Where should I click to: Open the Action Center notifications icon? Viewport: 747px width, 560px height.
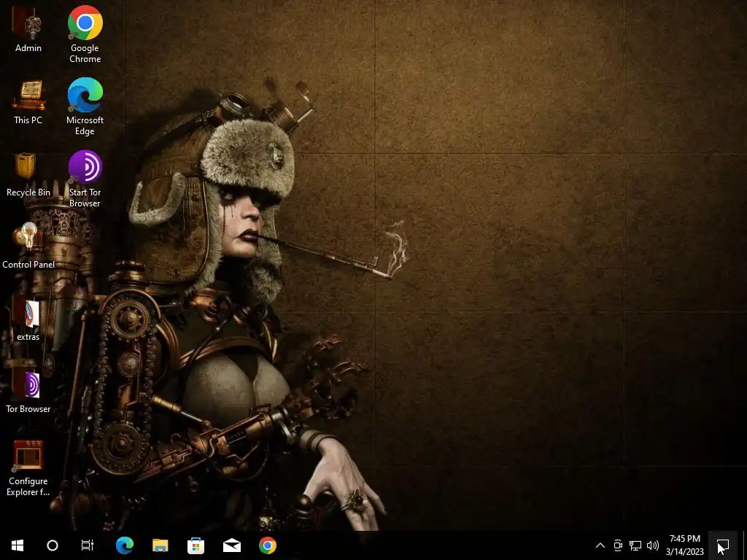click(723, 545)
